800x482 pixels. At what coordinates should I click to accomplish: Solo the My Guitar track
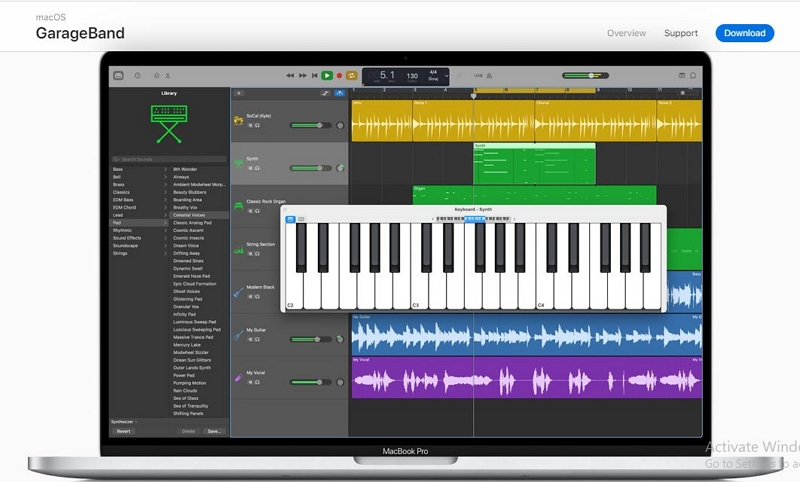pos(257,339)
